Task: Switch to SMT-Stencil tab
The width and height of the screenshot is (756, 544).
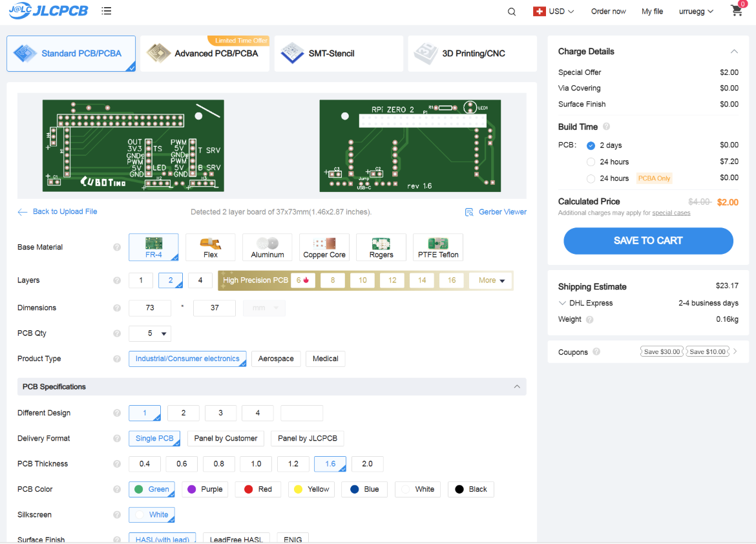Action: point(339,54)
